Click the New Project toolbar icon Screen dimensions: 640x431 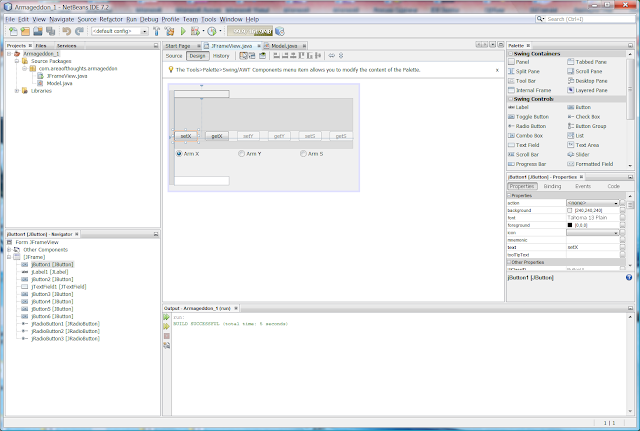(x=25, y=31)
